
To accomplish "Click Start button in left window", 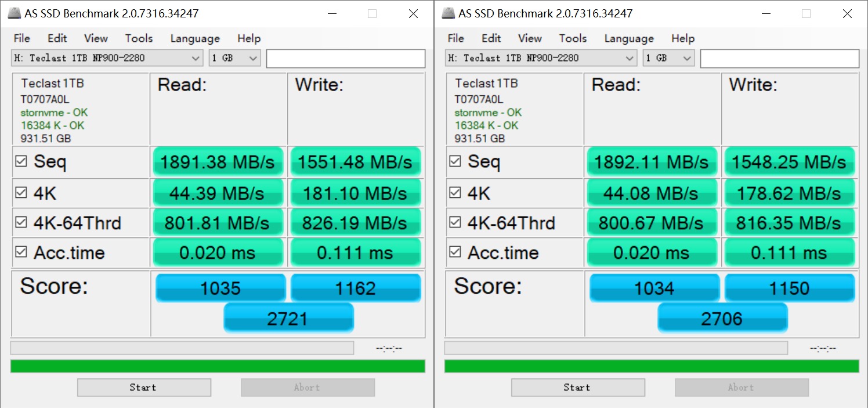I will [x=144, y=387].
